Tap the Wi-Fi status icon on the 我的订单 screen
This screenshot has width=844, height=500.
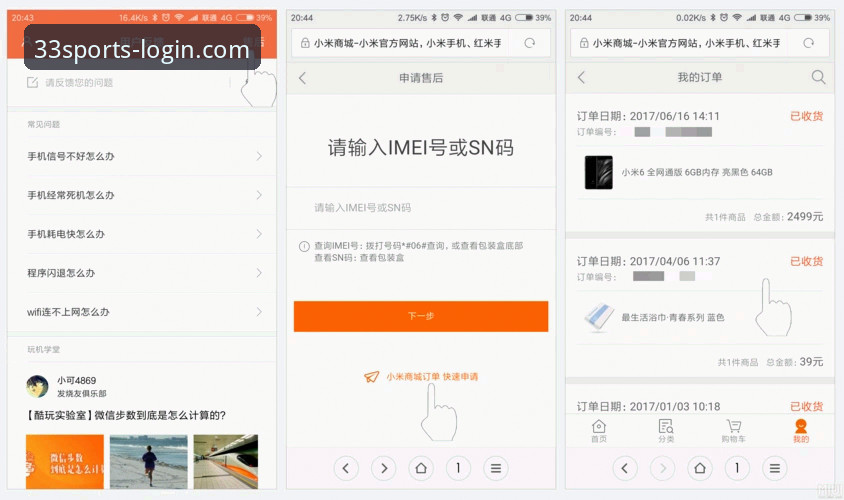(x=737, y=18)
